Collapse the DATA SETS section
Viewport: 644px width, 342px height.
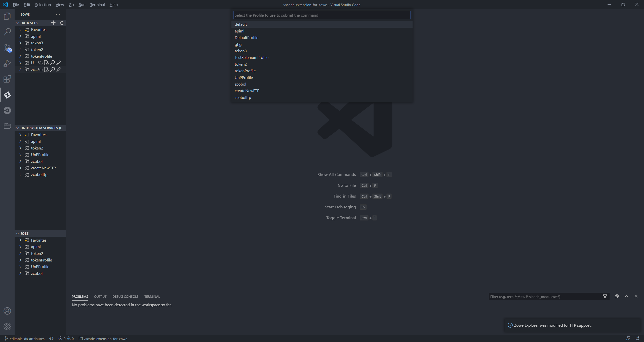click(x=17, y=23)
